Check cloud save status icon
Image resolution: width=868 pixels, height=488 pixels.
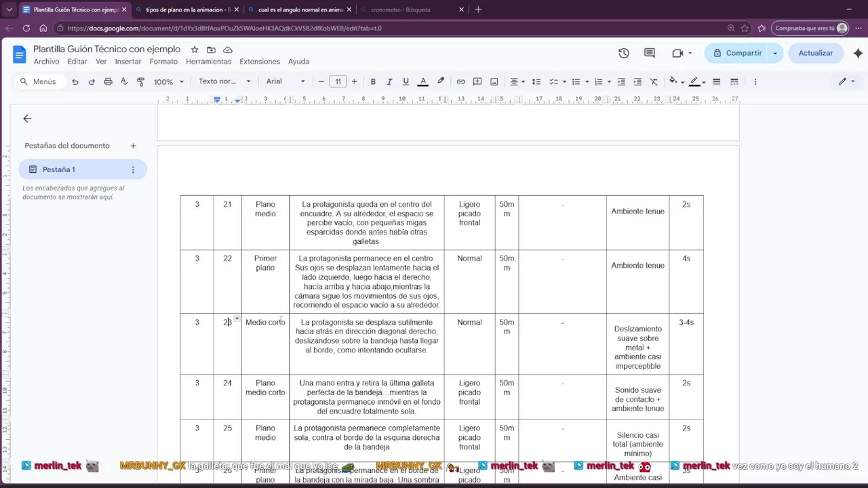pyautogui.click(x=228, y=49)
